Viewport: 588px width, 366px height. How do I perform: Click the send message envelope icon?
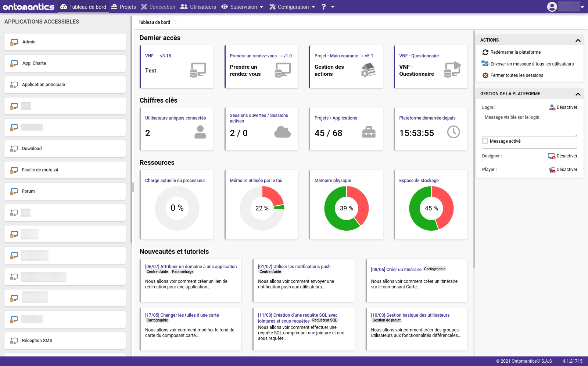coord(485,63)
